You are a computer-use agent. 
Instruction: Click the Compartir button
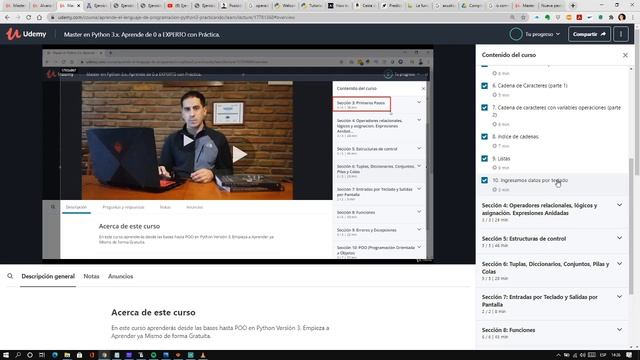tap(589, 34)
